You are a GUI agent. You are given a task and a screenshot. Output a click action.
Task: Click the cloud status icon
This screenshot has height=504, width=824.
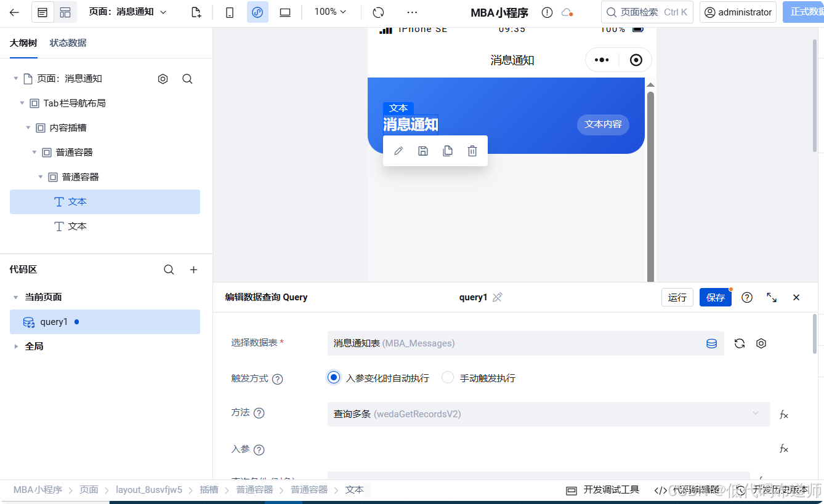[x=567, y=12]
